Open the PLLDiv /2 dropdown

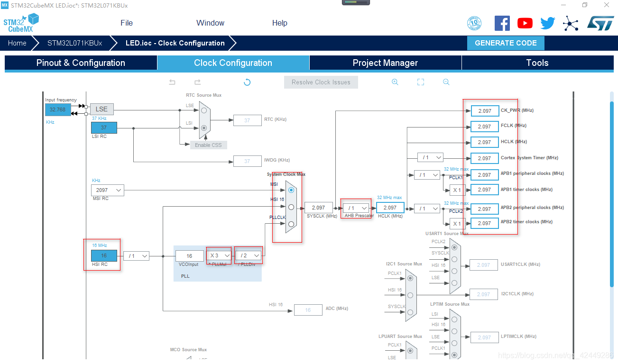249,255
